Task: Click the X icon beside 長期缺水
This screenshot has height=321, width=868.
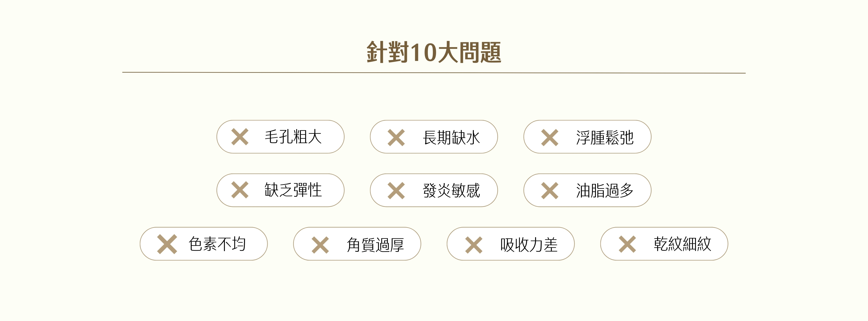Action: point(396,138)
